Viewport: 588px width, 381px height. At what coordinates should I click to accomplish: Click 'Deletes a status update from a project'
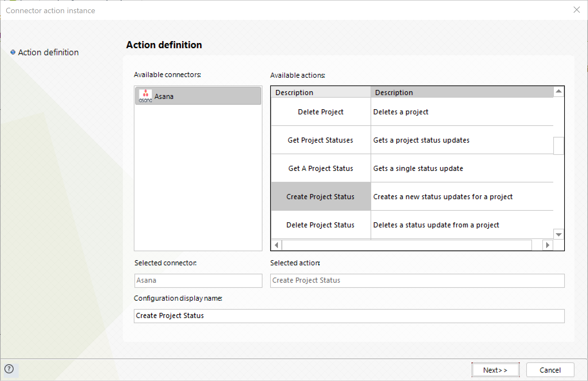click(462, 225)
